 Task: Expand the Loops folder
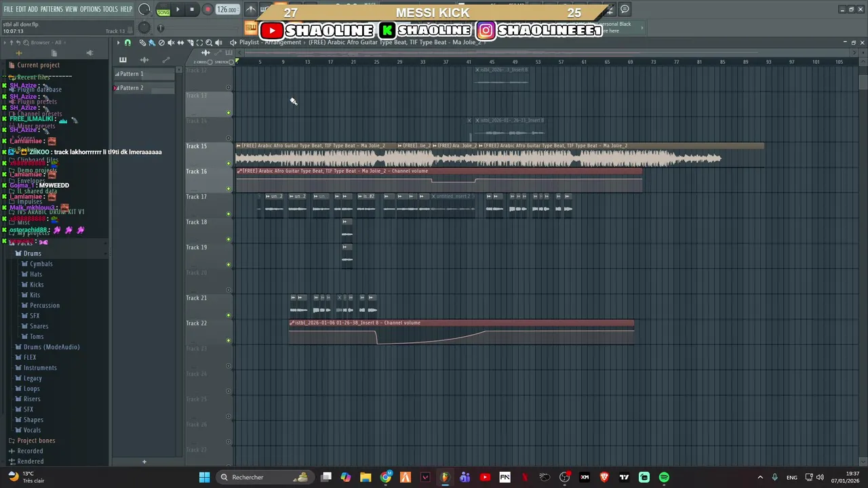click(32, 388)
